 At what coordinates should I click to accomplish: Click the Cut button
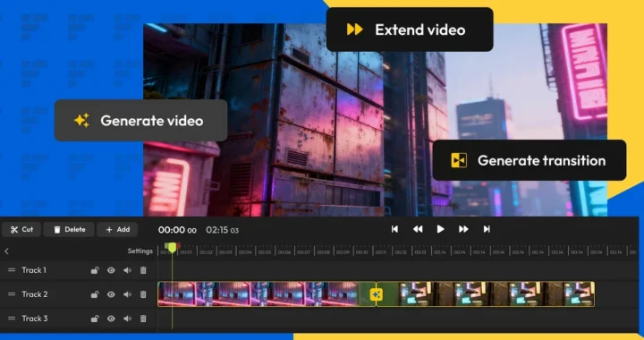(21, 230)
